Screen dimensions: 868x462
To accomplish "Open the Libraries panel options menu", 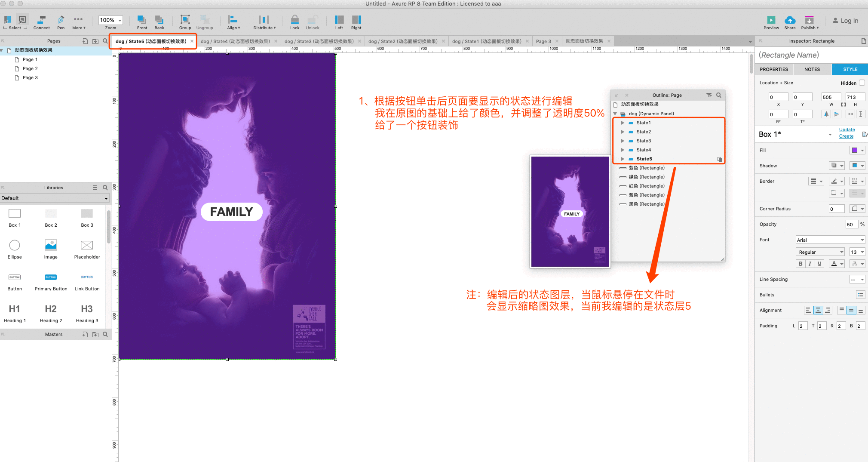I will [x=95, y=188].
